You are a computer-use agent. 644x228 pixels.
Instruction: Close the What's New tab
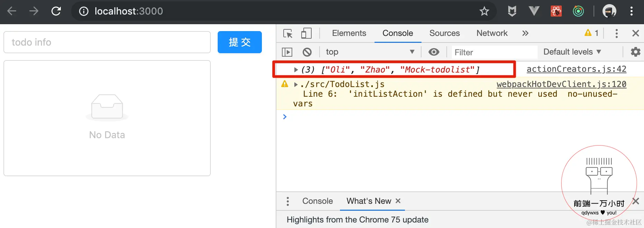(x=398, y=201)
